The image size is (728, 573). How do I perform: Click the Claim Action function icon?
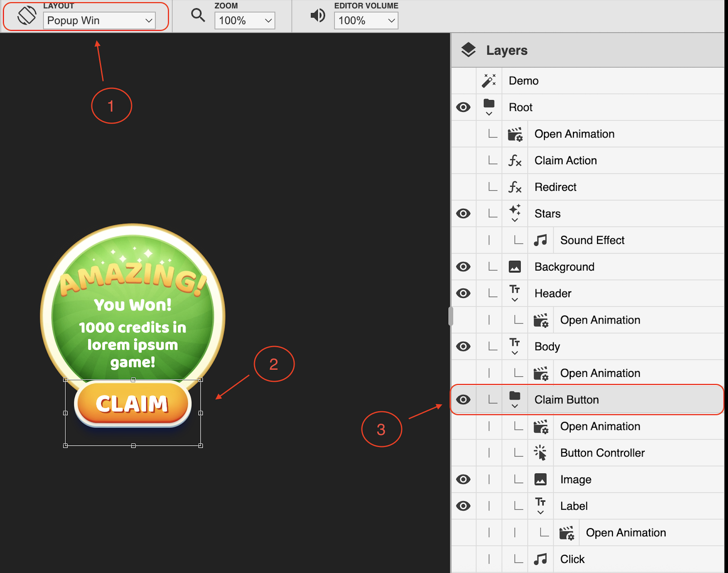point(515,160)
